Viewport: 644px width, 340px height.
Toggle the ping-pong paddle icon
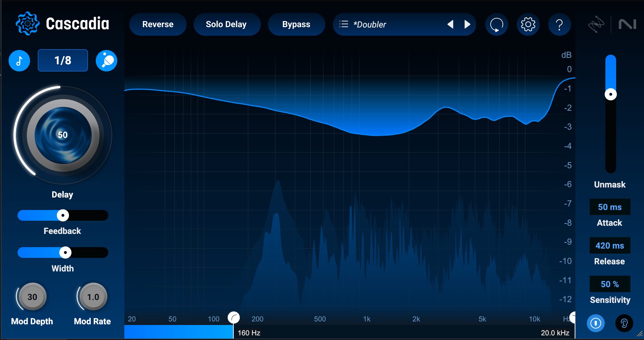106,61
